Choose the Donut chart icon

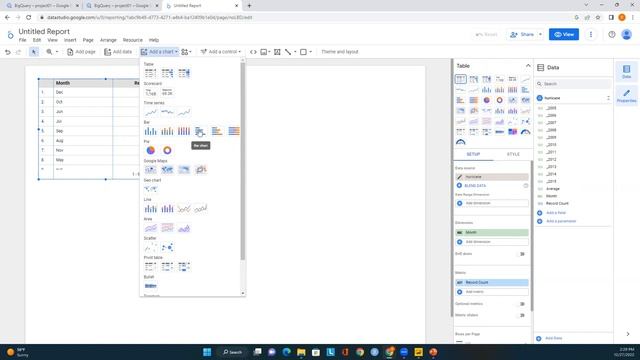[x=167, y=150]
